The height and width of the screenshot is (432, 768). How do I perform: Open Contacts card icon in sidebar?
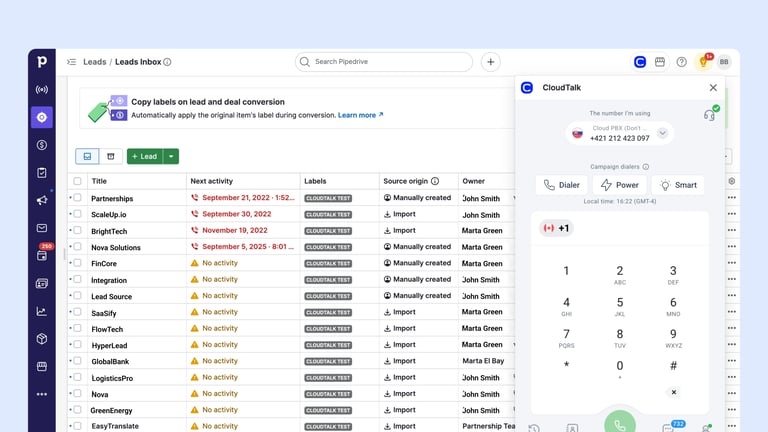[42, 284]
